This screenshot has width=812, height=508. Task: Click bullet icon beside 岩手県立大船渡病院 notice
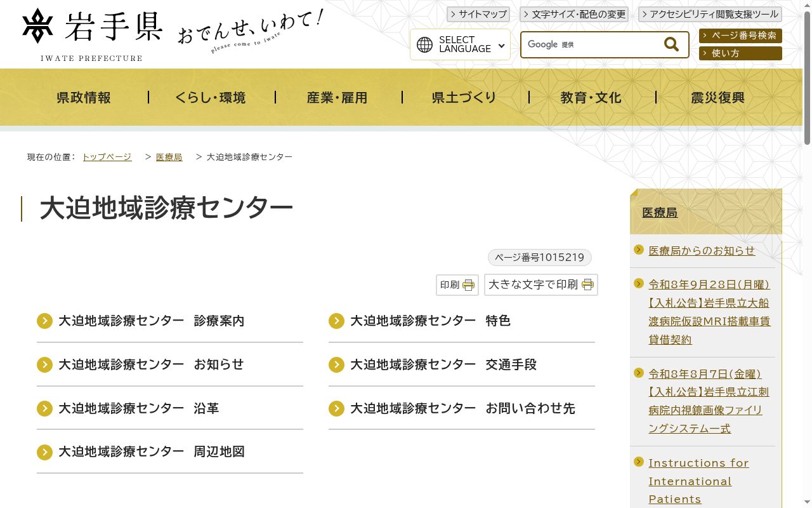pyautogui.click(x=639, y=283)
